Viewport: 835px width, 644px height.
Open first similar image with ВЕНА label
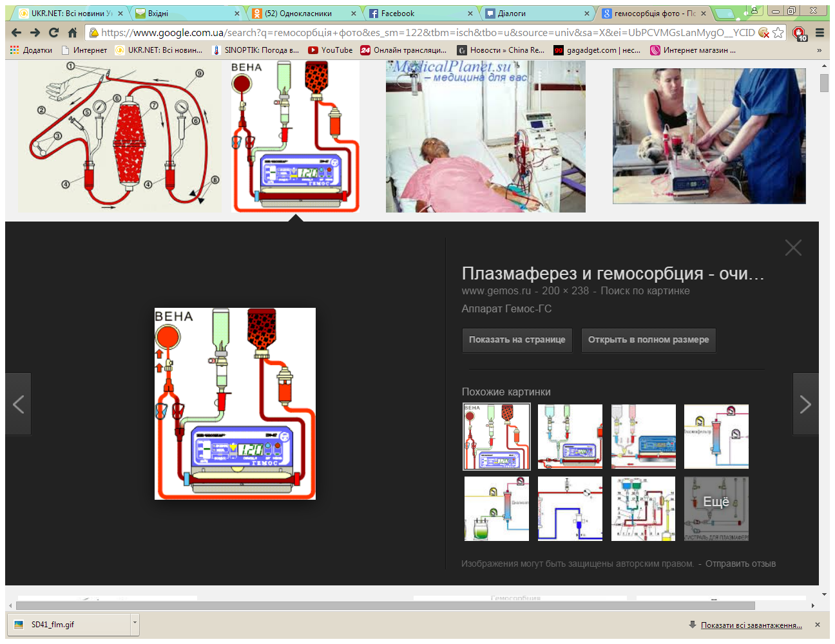coord(497,437)
